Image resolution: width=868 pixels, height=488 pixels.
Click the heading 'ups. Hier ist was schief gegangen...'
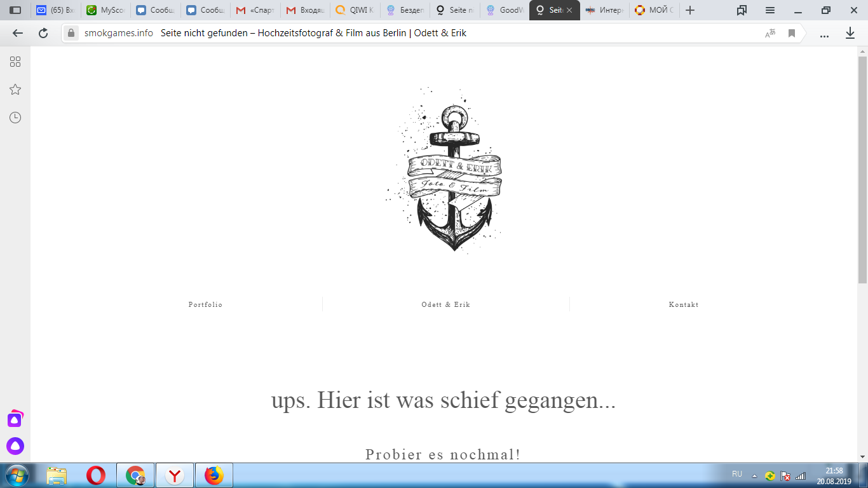click(444, 400)
